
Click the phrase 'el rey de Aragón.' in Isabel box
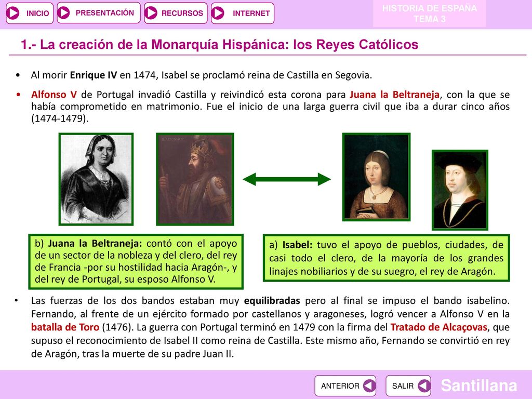click(457, 271)
